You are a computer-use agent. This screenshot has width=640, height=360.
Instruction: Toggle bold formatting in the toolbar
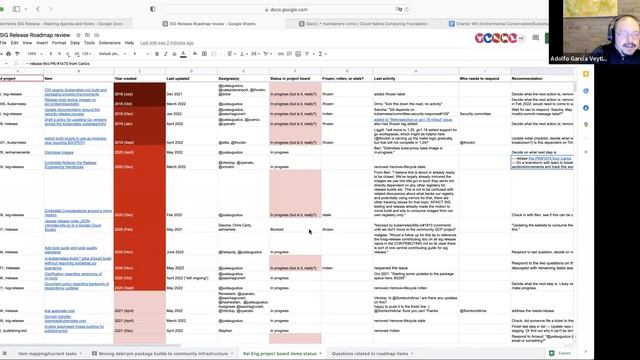157,54
